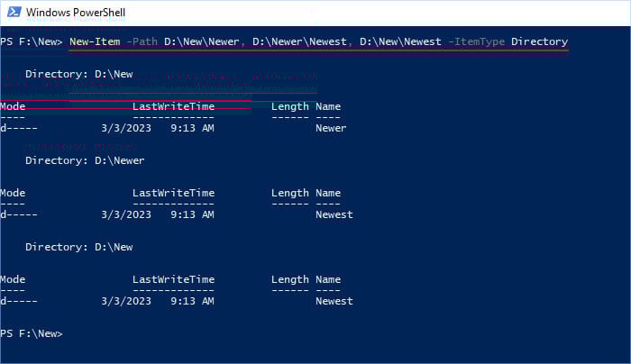Click the bottom PS F:\New> prompt
This screenshot has height=364, width=631.
[x=32, y=333]
